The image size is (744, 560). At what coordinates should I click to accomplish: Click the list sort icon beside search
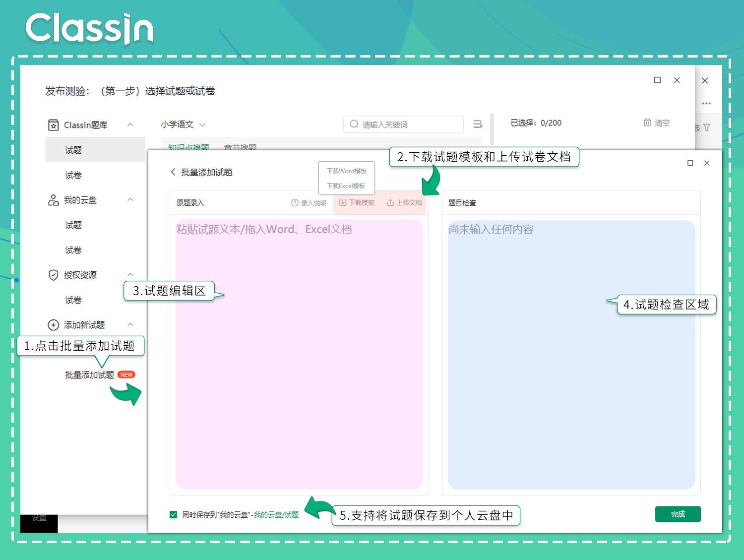click(478, 124)
